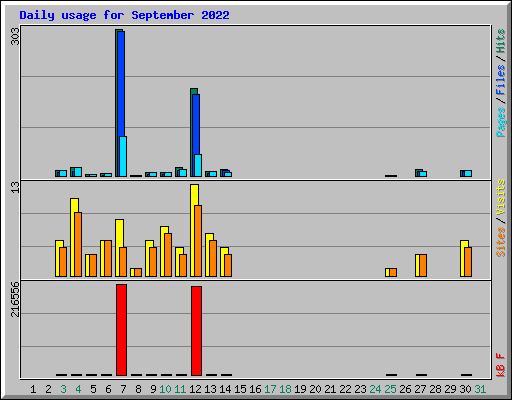Screen dimensions: 512x400
Task: Select the orange Sites bar for day 12
Action: [198, 241]
